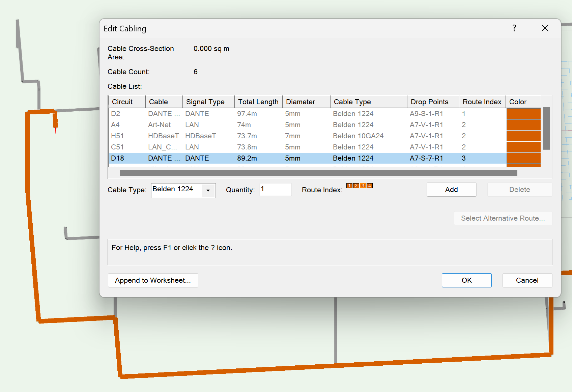
Task: Open the Cable Type dropdown
Action: click(208, 190)
